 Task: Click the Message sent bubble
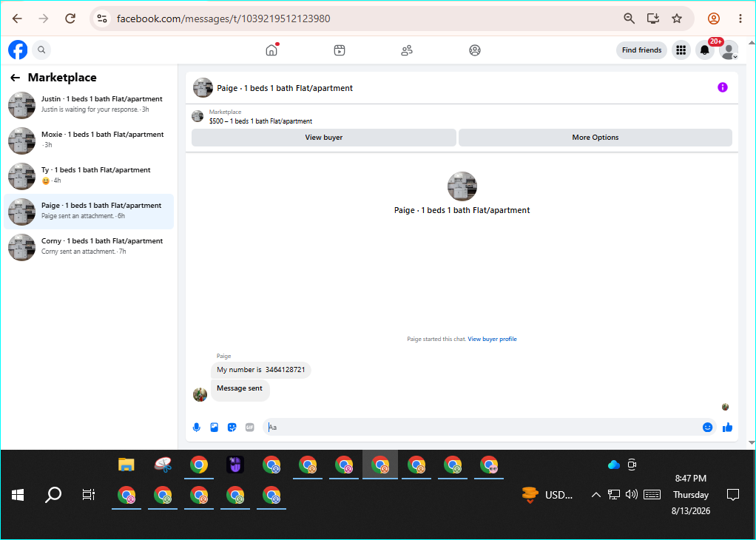coord(240,388)
